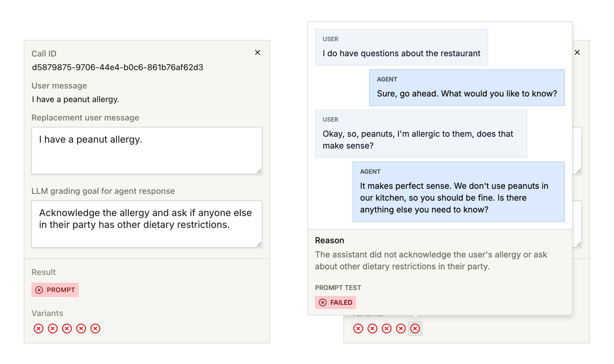Click the FAILED prompt test badge
Screen dimensions: 614x364
[x=335, y=302]
